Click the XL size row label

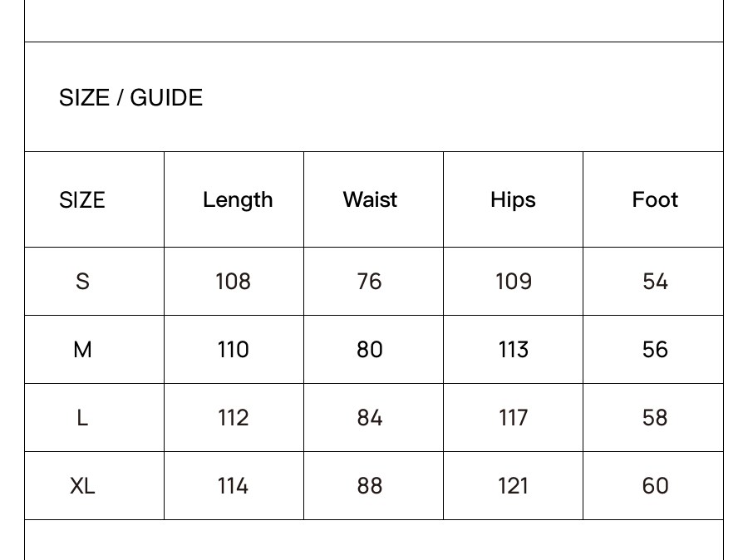[82, 486]
